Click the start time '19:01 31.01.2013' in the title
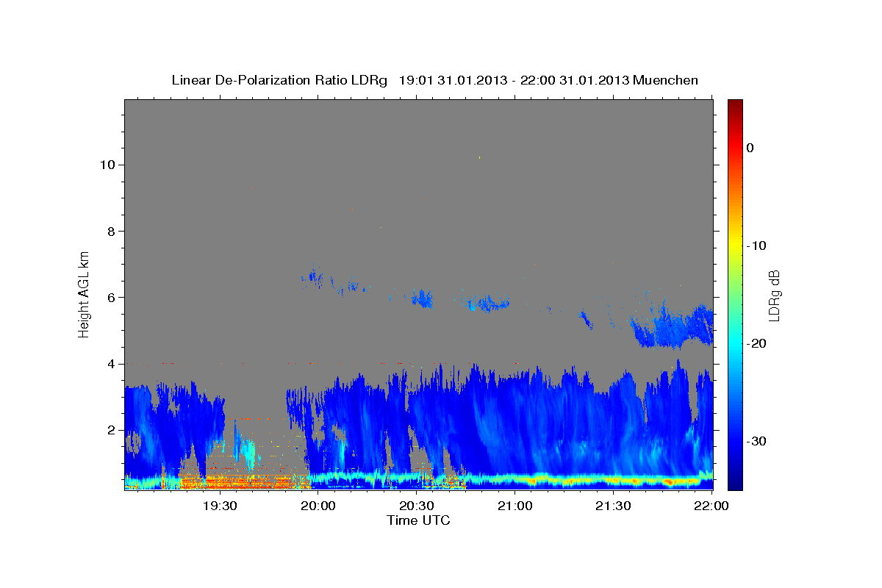The width and height of the screenshot is (882, 588). (452, 80)
